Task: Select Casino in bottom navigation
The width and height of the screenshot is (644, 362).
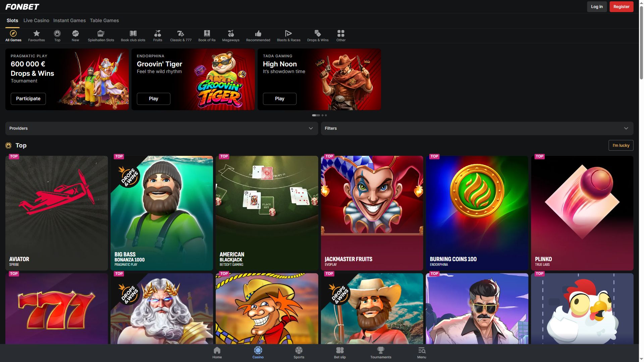Action: point(258,353)
